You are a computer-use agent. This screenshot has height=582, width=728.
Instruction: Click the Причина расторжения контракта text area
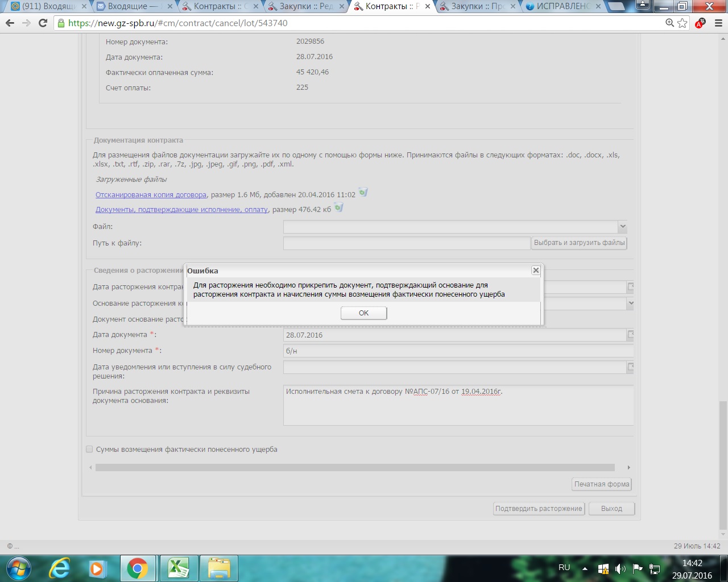(458, 405)
